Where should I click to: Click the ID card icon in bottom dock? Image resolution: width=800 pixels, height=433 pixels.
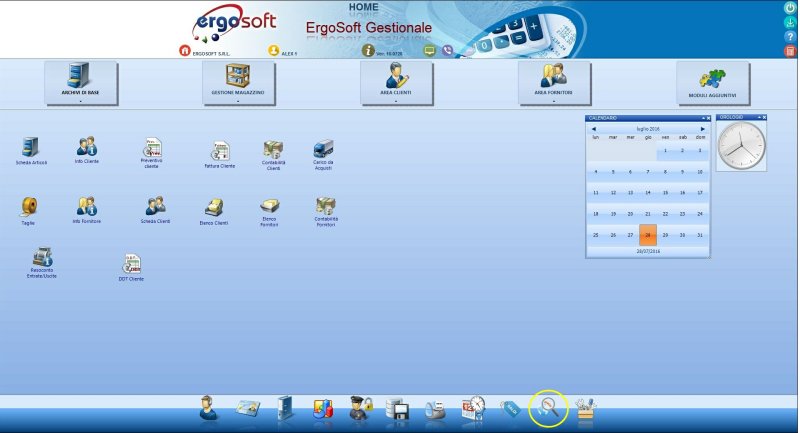tap(247, 409)
